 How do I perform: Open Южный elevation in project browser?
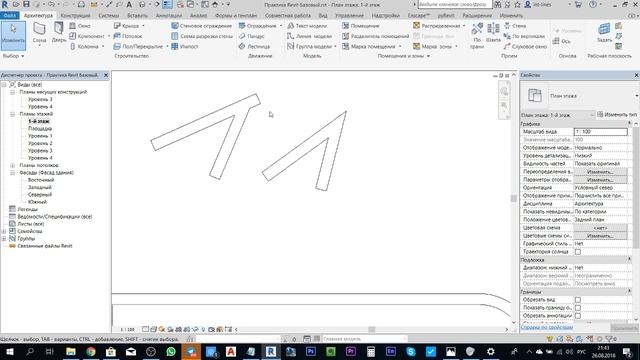(x=37, y=202)
